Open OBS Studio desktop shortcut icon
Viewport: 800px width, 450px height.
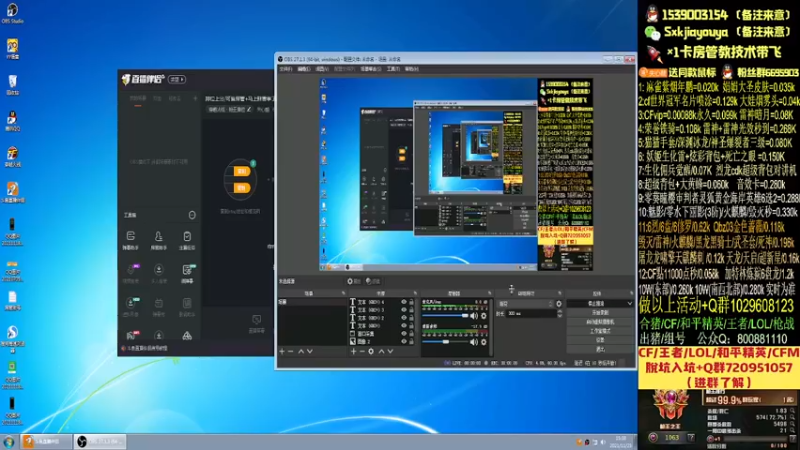(x=12, y=13)
